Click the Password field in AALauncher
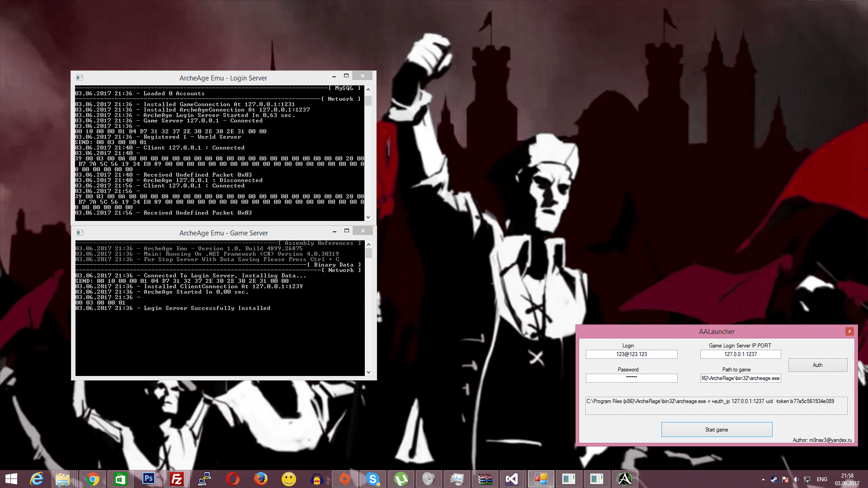 tap(632, 378)
